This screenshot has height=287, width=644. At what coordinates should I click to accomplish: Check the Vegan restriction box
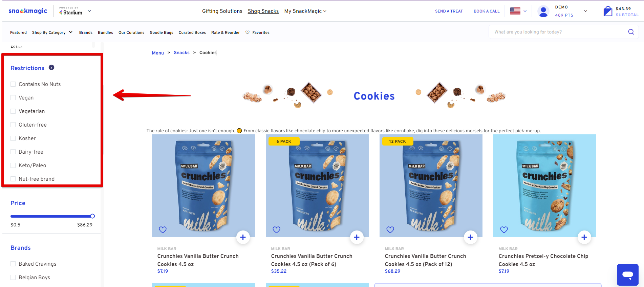pos(13,98)
